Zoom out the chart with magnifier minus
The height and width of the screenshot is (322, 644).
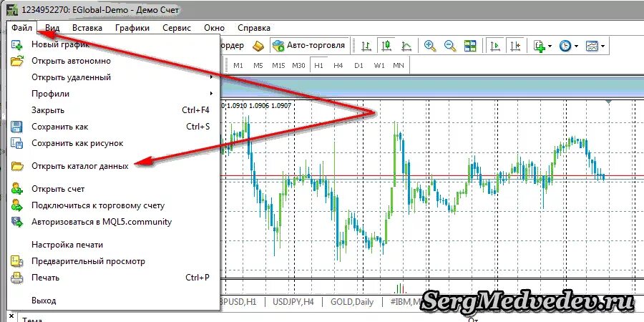click(x=450, y=46)
